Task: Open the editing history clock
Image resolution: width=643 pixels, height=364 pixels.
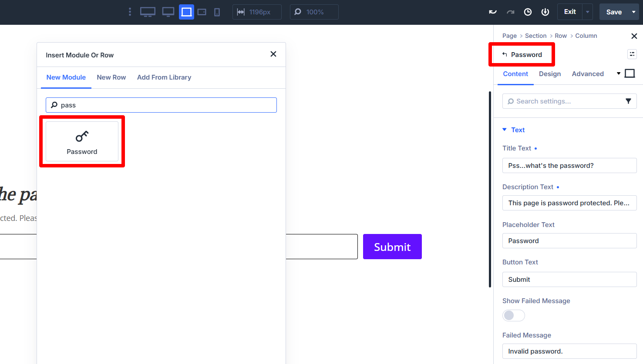Action: pyautogui.click(x=528, y=12)
